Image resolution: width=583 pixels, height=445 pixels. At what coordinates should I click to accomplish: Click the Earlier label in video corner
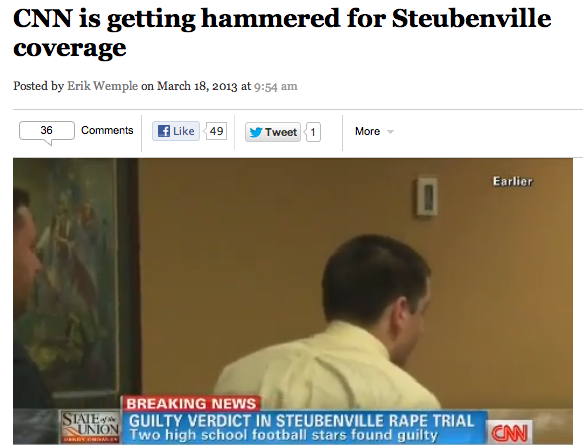513,181
